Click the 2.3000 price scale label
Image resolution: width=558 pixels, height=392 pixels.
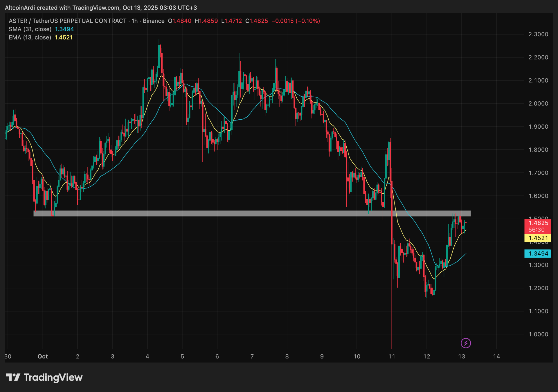coord(538,34)
